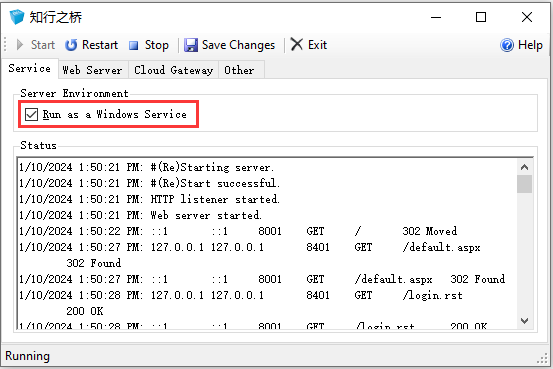Click the Help text link
553x369 pixels.
[x=530, y=45]
